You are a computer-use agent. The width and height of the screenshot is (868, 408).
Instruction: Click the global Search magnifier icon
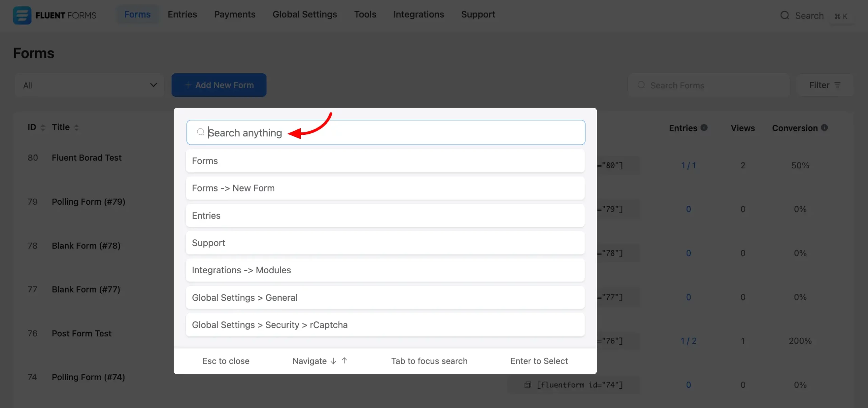coord(784,15)
